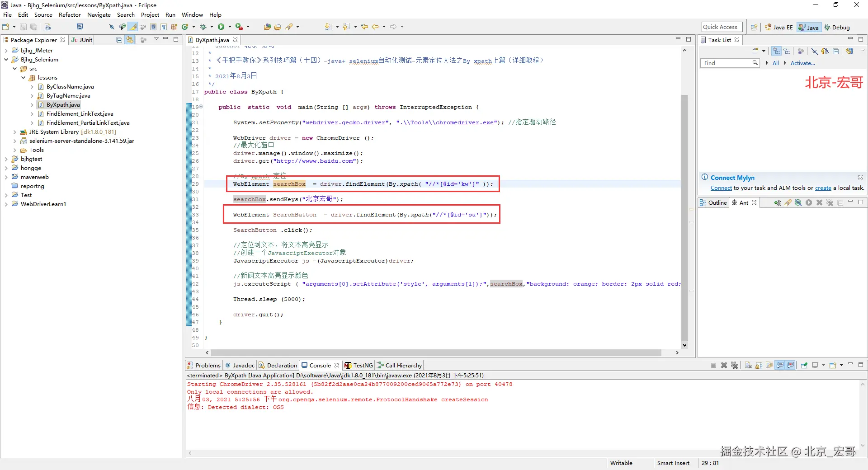The width and height of the screenshot is (868, 470).
Task: Click Synchronize Changed icon in Task List
Action: tap(849, 51)
